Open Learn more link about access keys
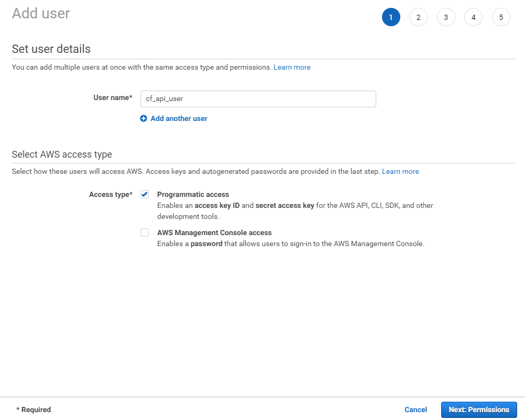 [400, 172]
